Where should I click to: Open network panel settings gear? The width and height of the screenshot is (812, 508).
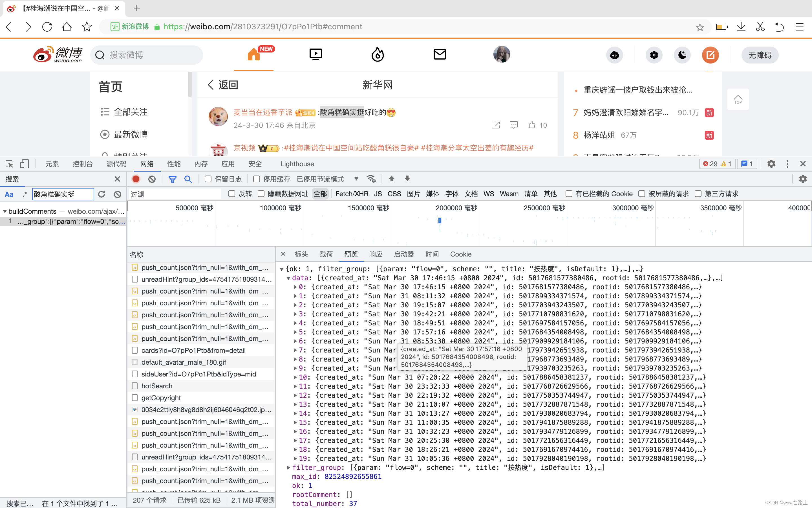click(x=803, y=179)
